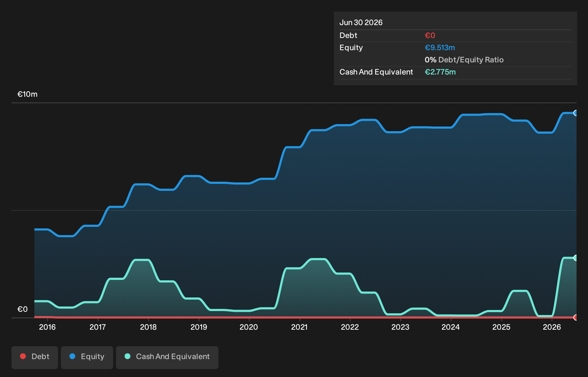The width and height of the screenshot is (588, 377).
Task: Toggle the Cash And Equivalent legend button
Action: click(x=167, y=357)
